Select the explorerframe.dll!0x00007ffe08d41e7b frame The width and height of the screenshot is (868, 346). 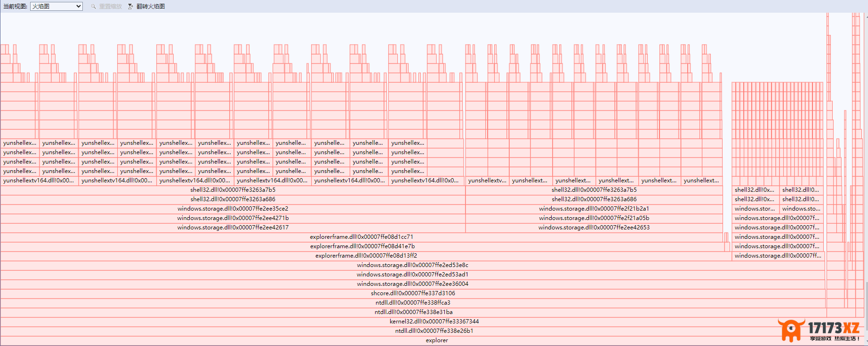coord(362,246)
